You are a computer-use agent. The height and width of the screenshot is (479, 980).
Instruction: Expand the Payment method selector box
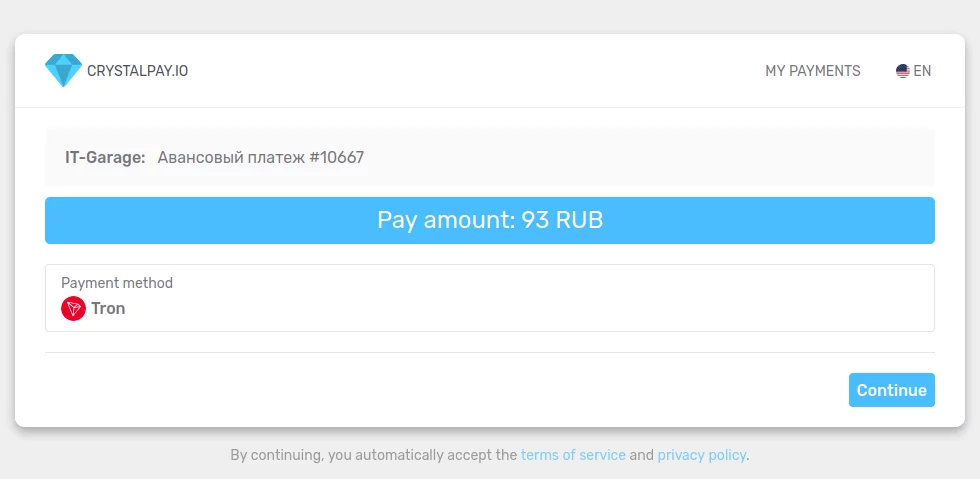[x=489, y=298]
